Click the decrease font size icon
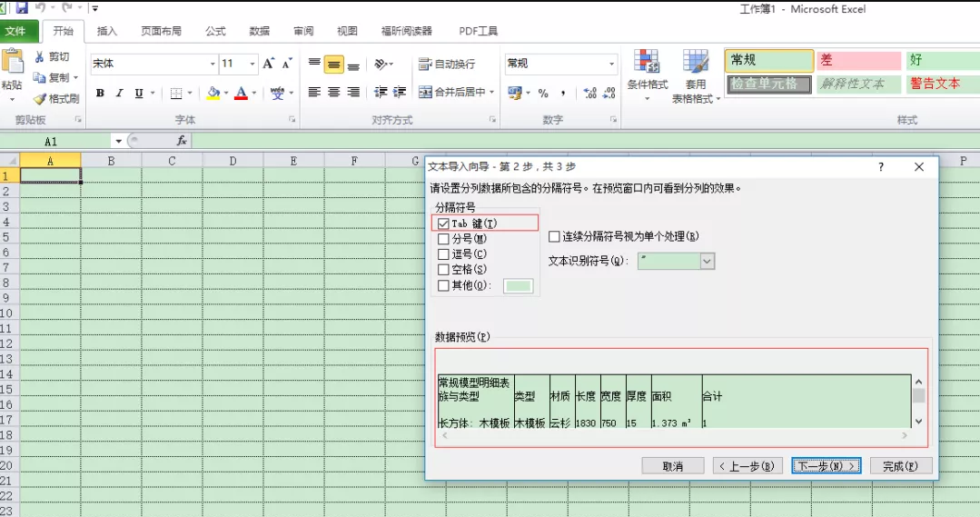This screenshot has height=517, width=980. [x=287, y=63]
